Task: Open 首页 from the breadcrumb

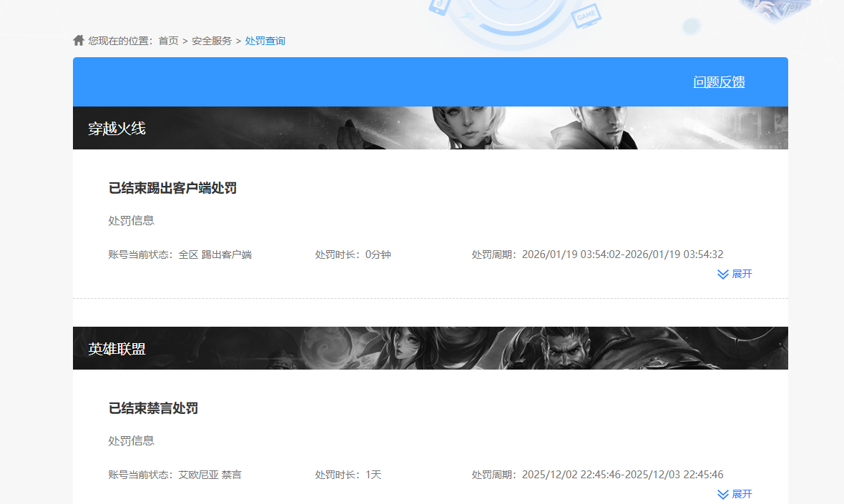Action: tap(167, 41)
